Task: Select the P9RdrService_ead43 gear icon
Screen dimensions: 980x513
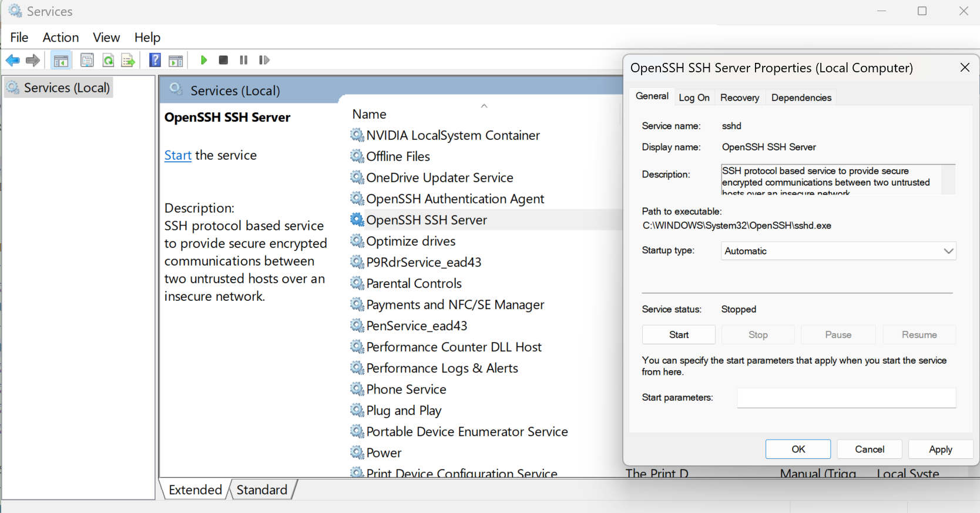Action: pyautogui.click(x=357, y=262)
